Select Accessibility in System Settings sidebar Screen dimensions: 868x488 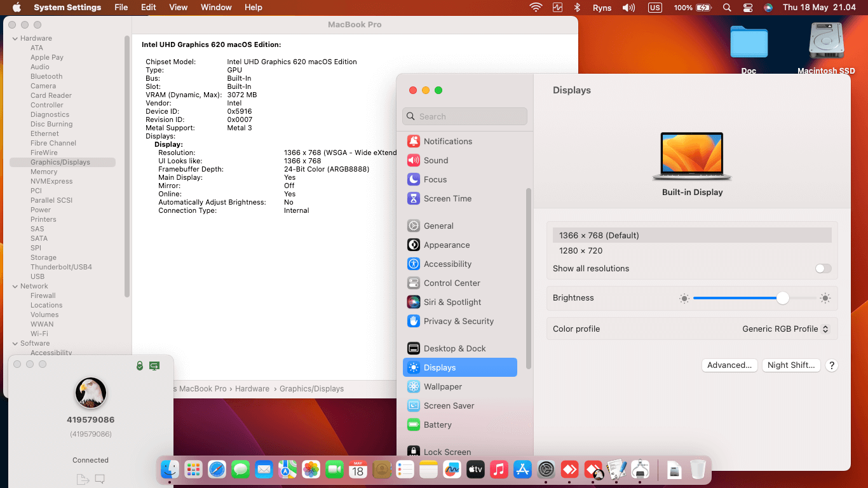[459, 264]
